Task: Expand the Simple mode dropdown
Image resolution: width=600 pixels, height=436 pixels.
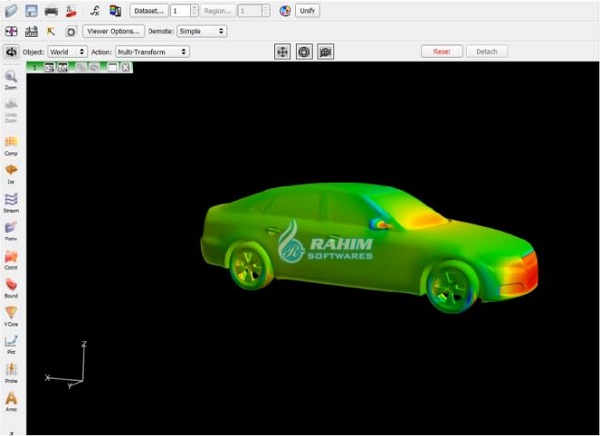Action: click(x=201, y=31)
